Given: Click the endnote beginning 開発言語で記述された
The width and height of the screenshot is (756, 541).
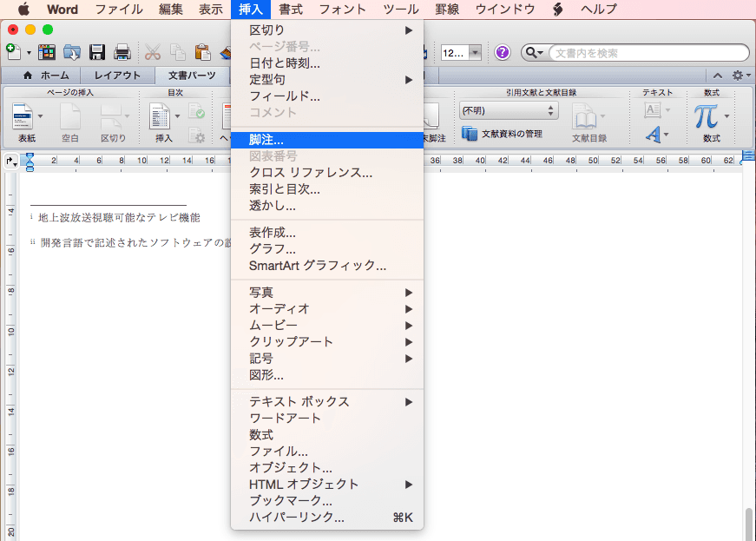Looking at the screenshot, I should (x=95, y=242).
